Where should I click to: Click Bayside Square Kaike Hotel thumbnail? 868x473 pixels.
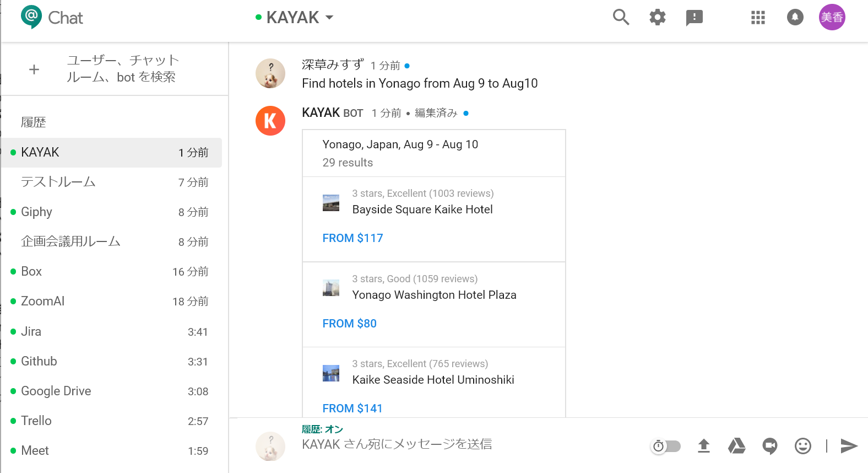331,202
